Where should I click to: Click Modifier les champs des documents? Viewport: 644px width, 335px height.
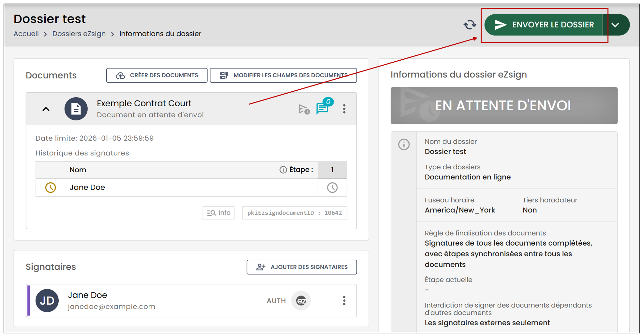(283, 75)
